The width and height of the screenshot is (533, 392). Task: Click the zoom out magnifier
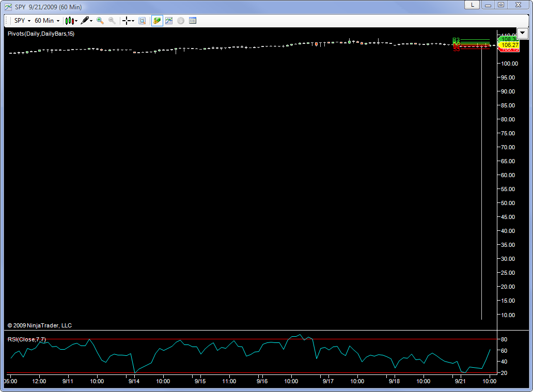[x=112, y=21]
